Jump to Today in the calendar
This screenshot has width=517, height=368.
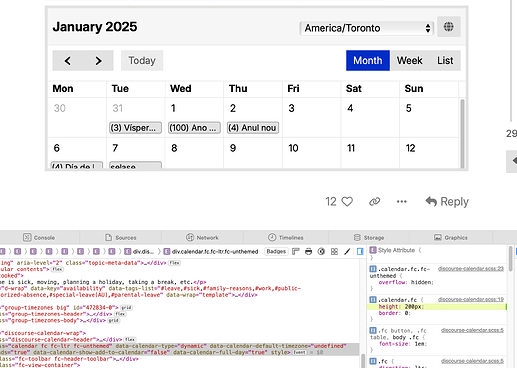tap(142, 60)
